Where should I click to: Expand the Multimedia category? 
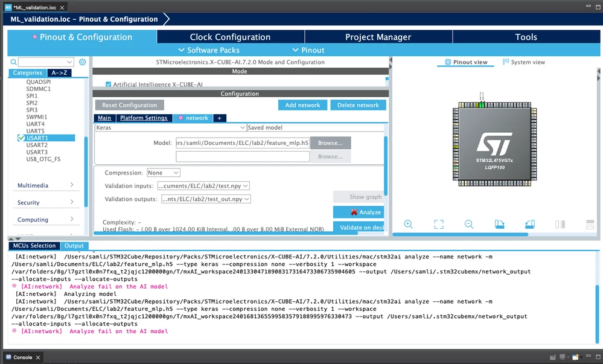[45, 185]
